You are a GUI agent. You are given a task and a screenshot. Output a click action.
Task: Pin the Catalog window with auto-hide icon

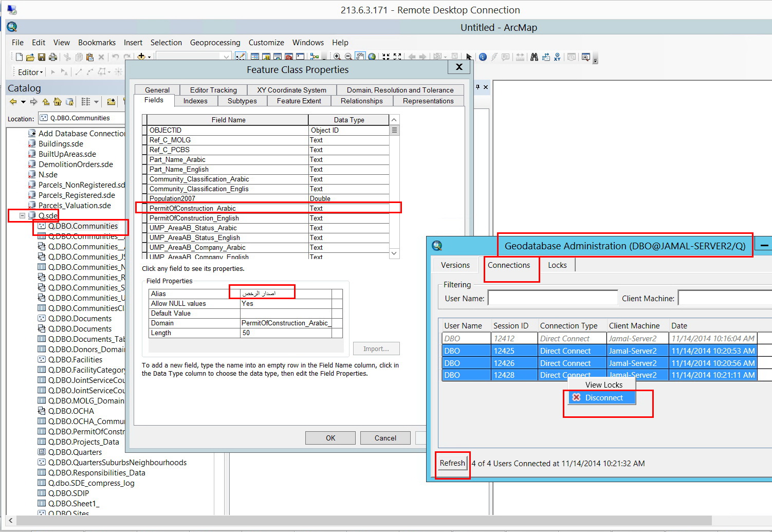pos(477,87)
